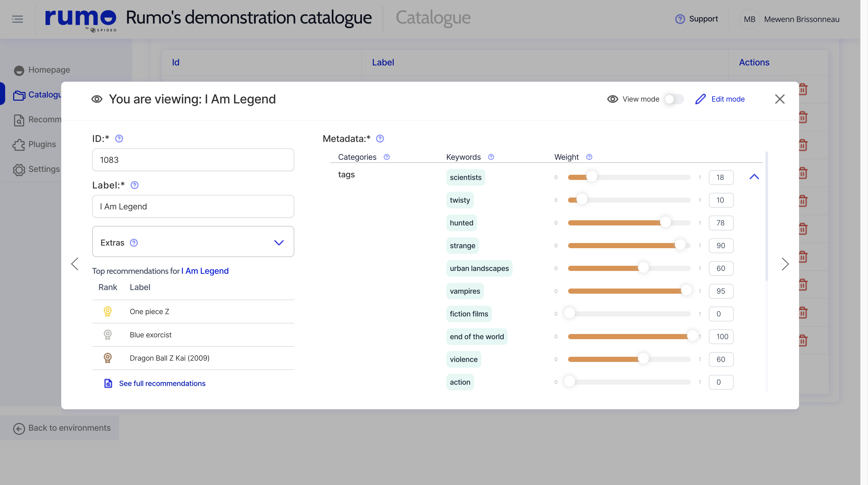868x485 pixels.
Task: Click the Weight column help icon
Action: pos(589,157)
